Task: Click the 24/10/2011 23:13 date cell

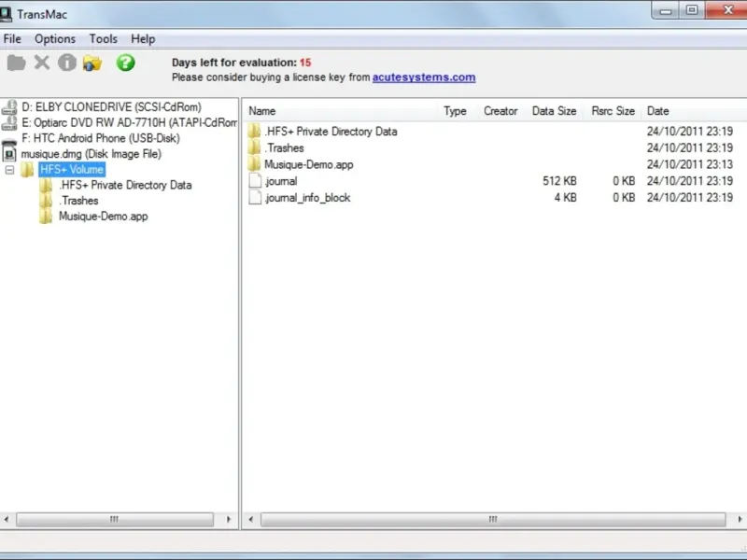Action: tap(690, 165)
